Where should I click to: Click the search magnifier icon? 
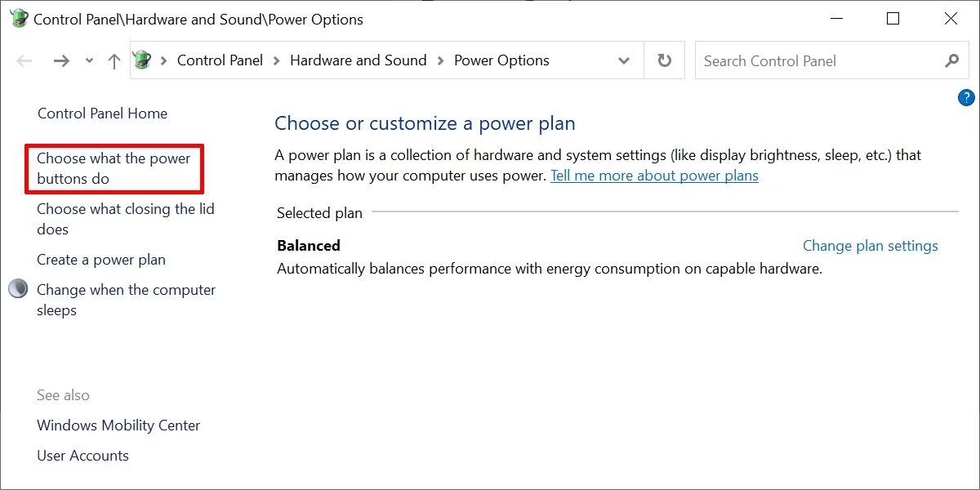click(x=951, y=60)
